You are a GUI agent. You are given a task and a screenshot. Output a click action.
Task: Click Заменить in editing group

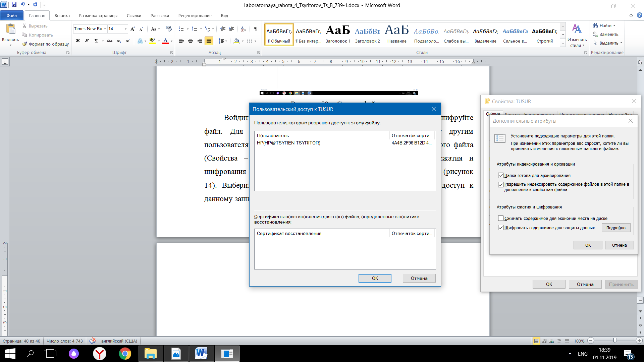[605, 34]
